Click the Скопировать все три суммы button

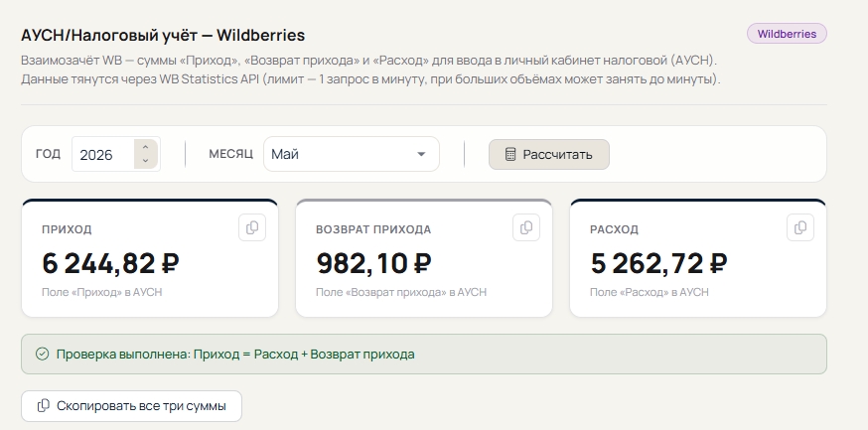(x=131, y=406)
